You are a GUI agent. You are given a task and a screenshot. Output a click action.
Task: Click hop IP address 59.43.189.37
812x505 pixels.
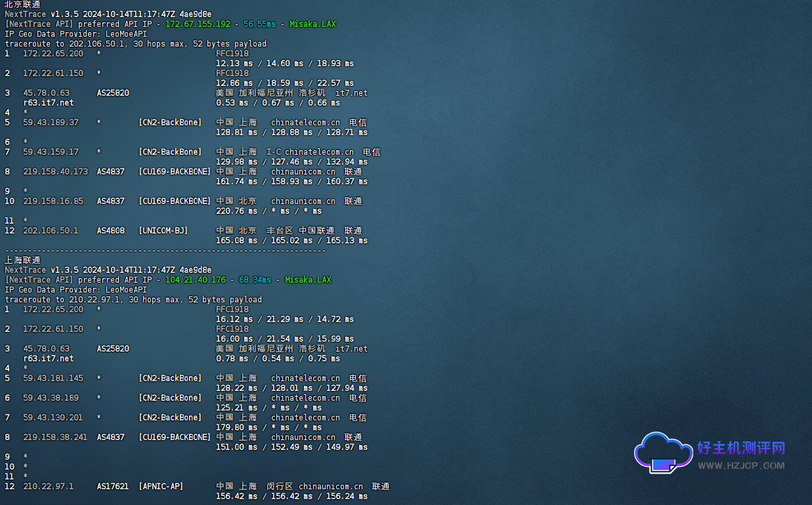[51, 123]
